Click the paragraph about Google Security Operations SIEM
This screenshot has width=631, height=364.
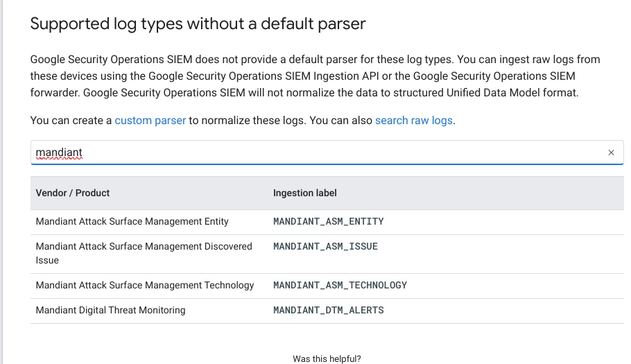(315, 76)
